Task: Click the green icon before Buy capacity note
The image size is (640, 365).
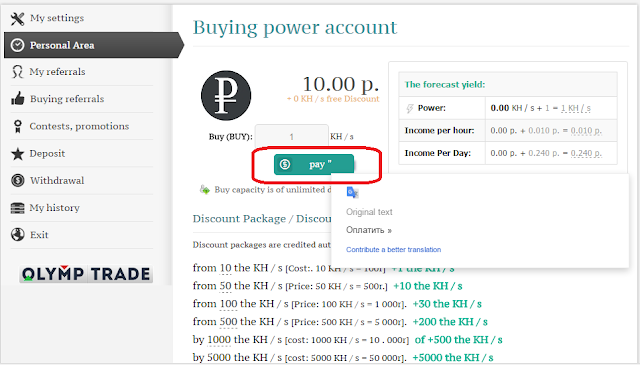Action: click(204, 189)
